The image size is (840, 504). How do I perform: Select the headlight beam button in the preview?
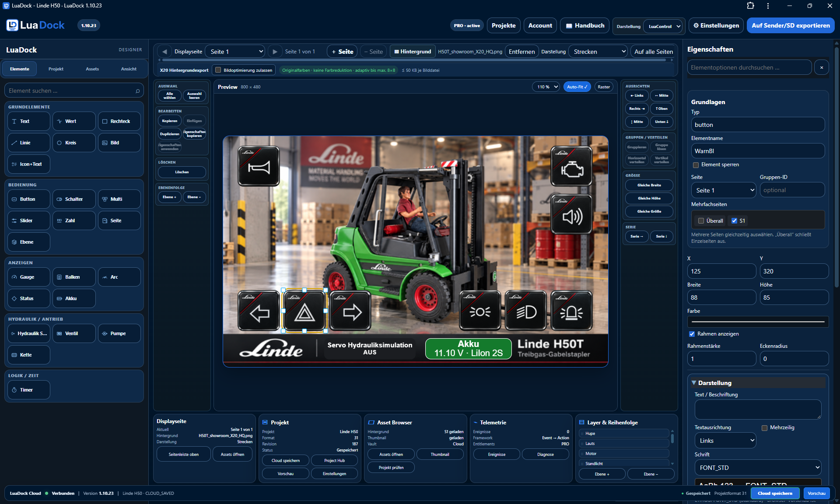coord(526,311)
